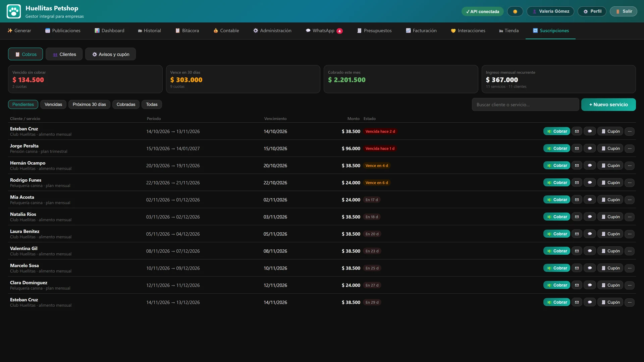The height and width of the screenshot is (362, 644).
Task: Mail icon in Valentina Gil row
Action: pos(577,251)
